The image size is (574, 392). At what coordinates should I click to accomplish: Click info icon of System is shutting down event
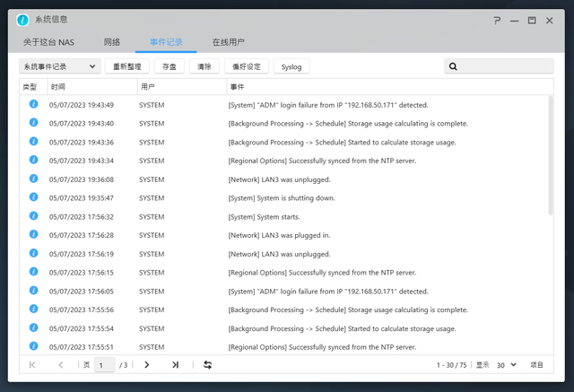point(33,197)
